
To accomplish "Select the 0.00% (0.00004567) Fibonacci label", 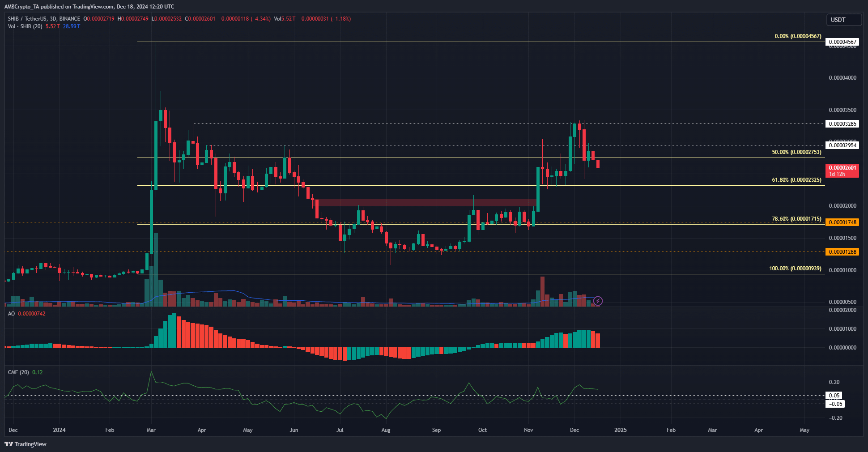I will 798,36.
